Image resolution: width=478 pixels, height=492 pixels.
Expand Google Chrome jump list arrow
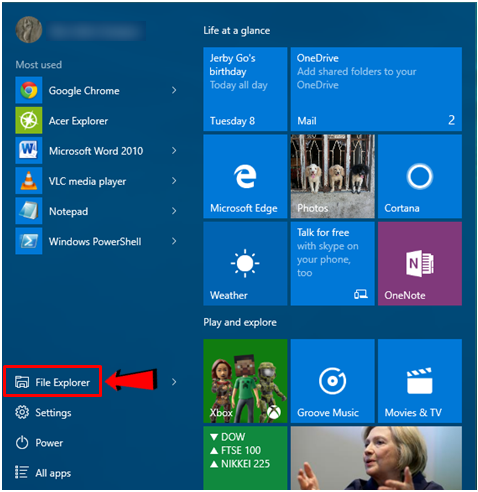(174, 90)
